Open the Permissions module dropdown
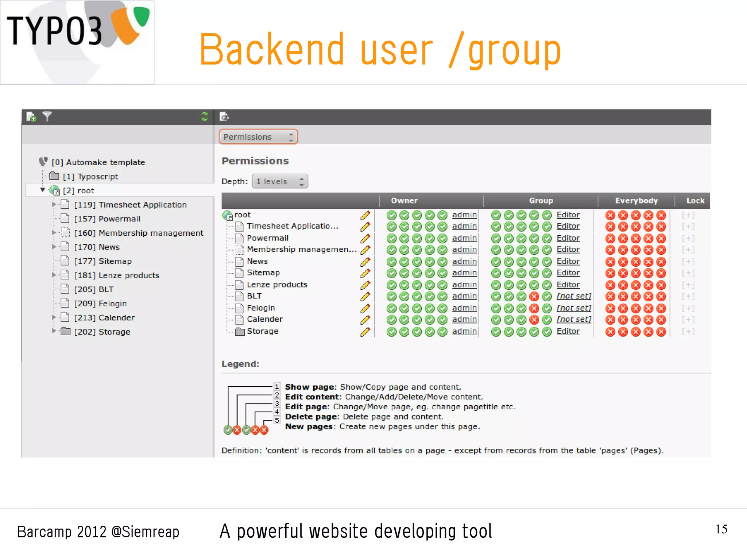The height and width of the screenshot is (560, 747). click(258, 137)
